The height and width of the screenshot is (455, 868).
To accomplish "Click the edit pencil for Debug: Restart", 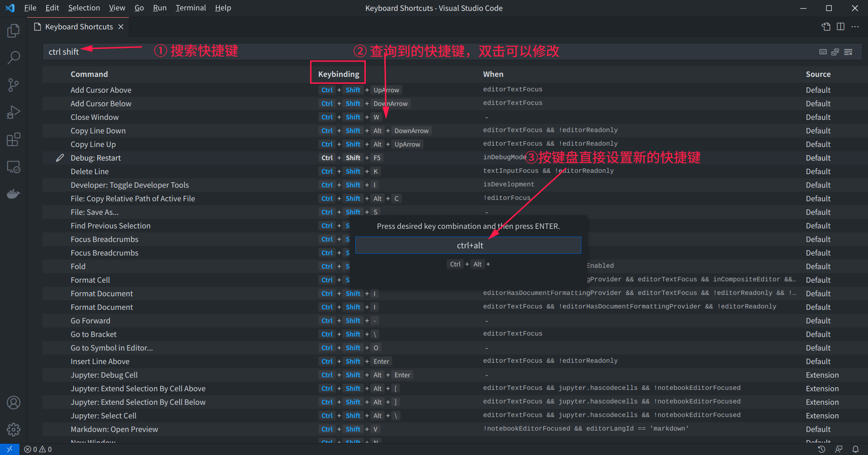I will 60,158.
